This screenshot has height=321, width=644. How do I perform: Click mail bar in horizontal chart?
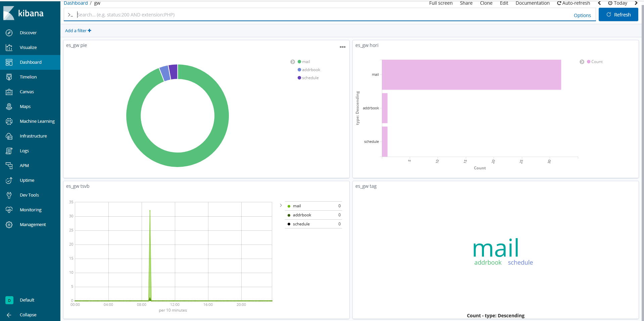(471, 75)
